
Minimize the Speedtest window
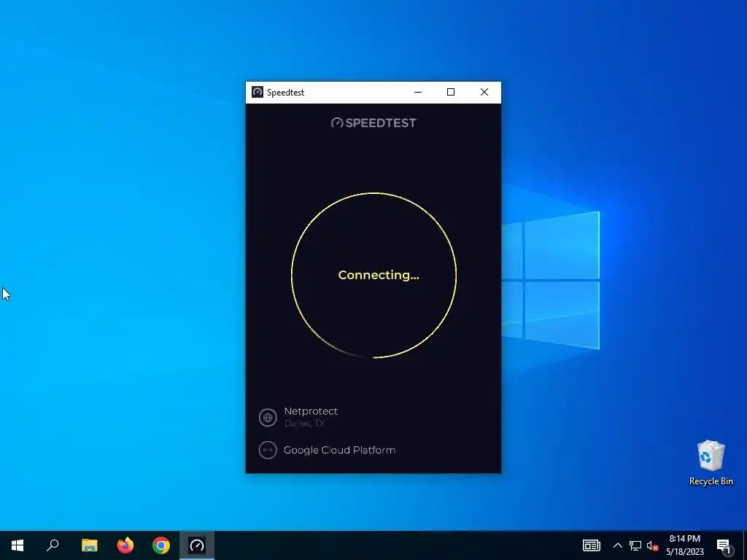(x=418, y=92)
